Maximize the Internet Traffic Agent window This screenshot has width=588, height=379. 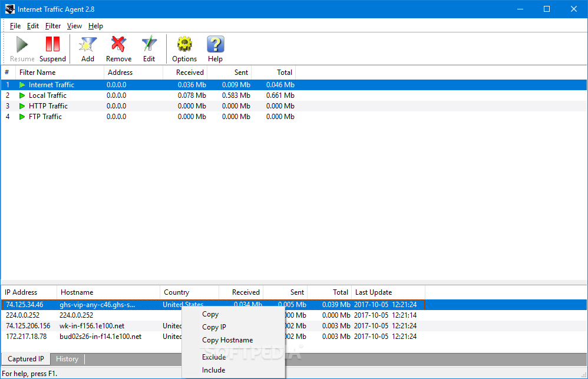[x=547, y=9]
